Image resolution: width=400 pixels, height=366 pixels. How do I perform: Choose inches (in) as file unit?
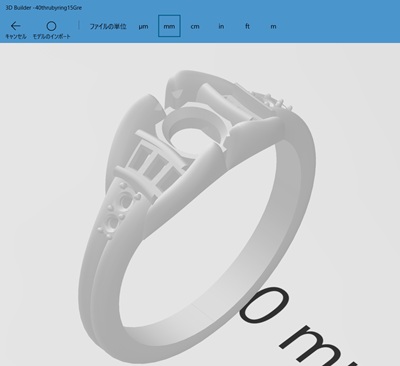tap(221, 26)
